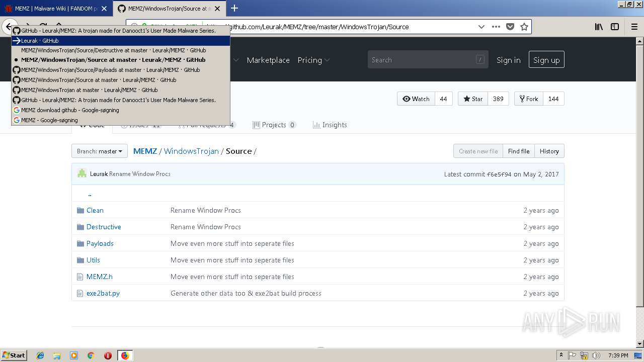This screenshot has height=362, width=644.
Task: Click the Sign in link
Action: [x=508, y=60]
